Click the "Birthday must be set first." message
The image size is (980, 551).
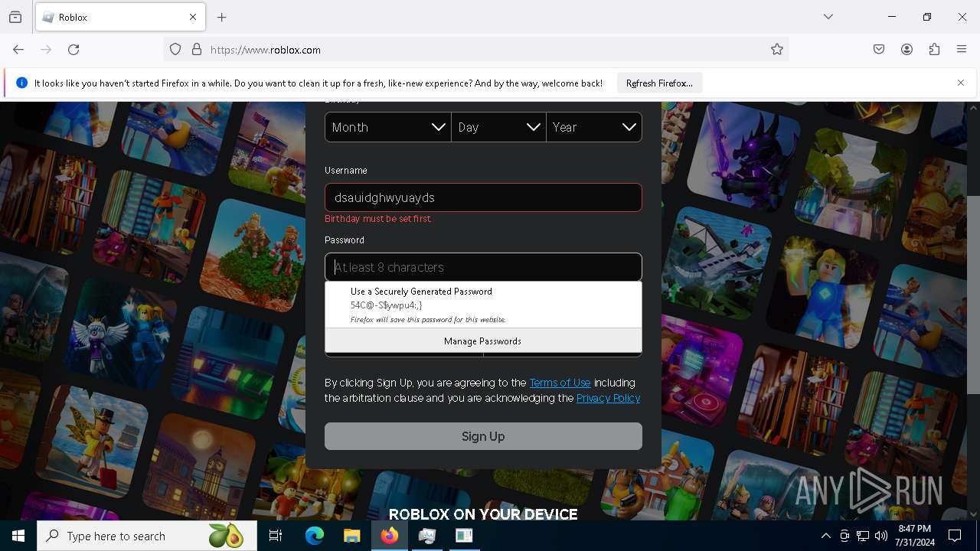378,219
